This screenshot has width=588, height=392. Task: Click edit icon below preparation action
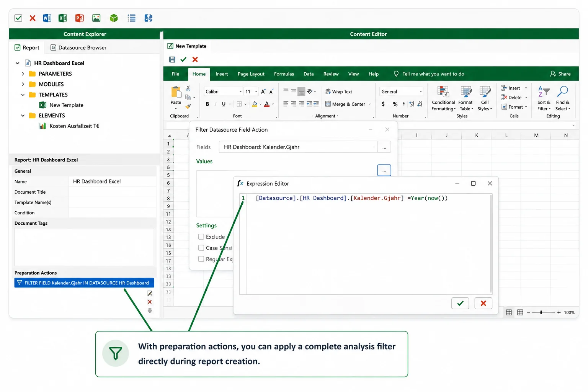pyautogui.click(x=150, y=294)
